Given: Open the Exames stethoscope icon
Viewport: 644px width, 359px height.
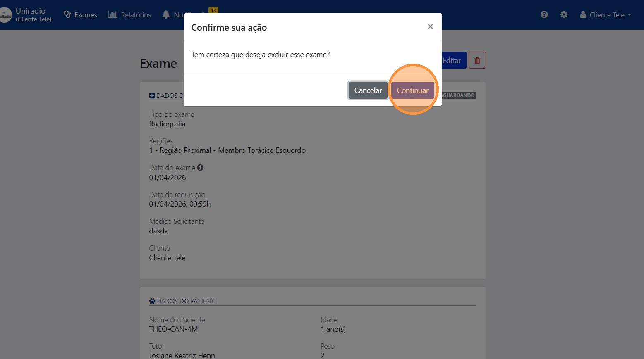Looking at the screenshot, I should pos(67,14).
